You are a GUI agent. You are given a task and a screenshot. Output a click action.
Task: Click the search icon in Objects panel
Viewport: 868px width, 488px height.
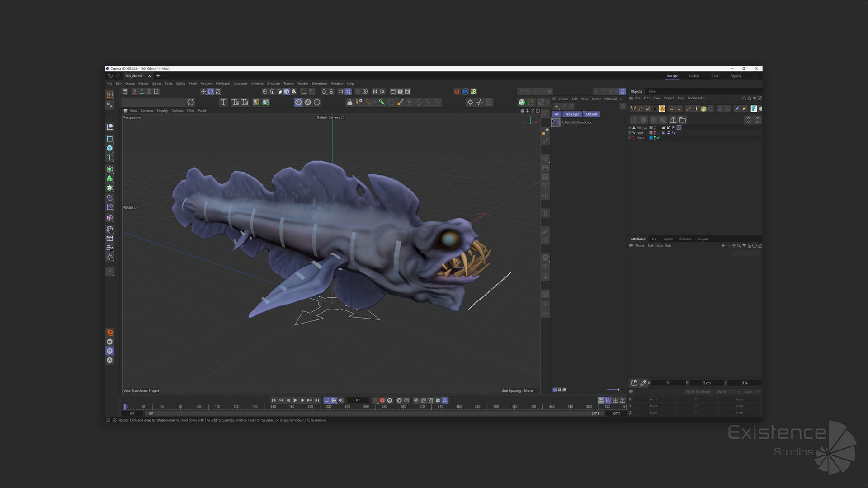pos(744,98)
